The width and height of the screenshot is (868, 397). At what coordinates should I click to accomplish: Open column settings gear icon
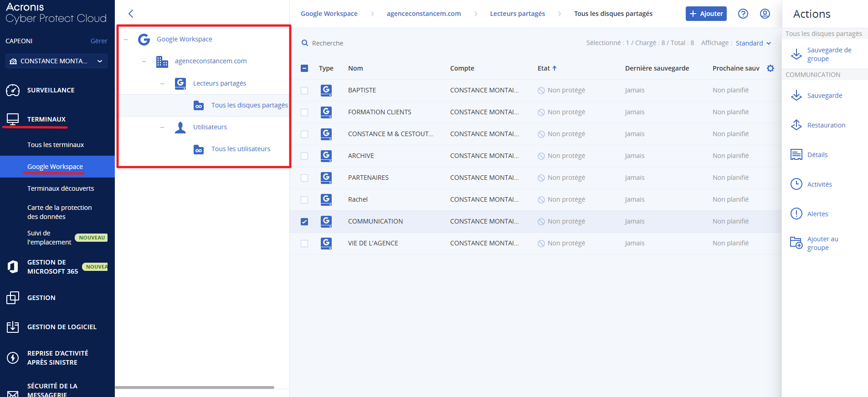[770, 68]
